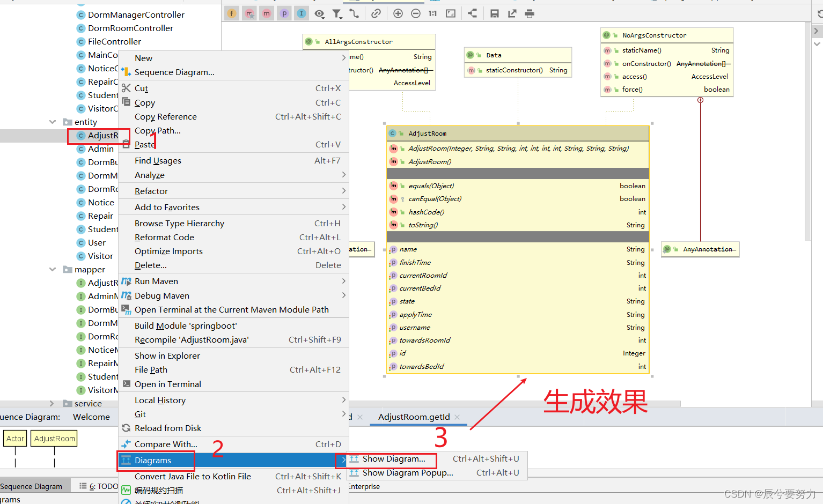Set diagram to actual size 1:1
This screenshot has width=823, height=504.
click(433, 13)
